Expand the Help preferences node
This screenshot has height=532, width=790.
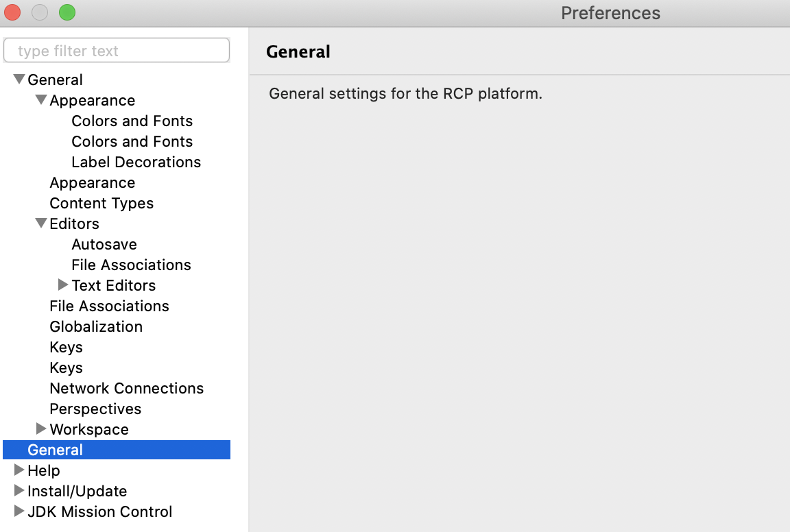(x=19, y=470)
